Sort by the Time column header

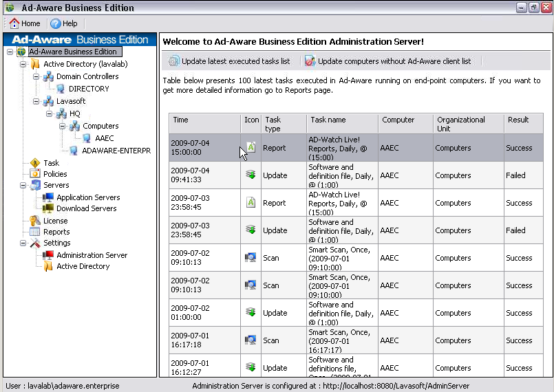click(205, 124)
